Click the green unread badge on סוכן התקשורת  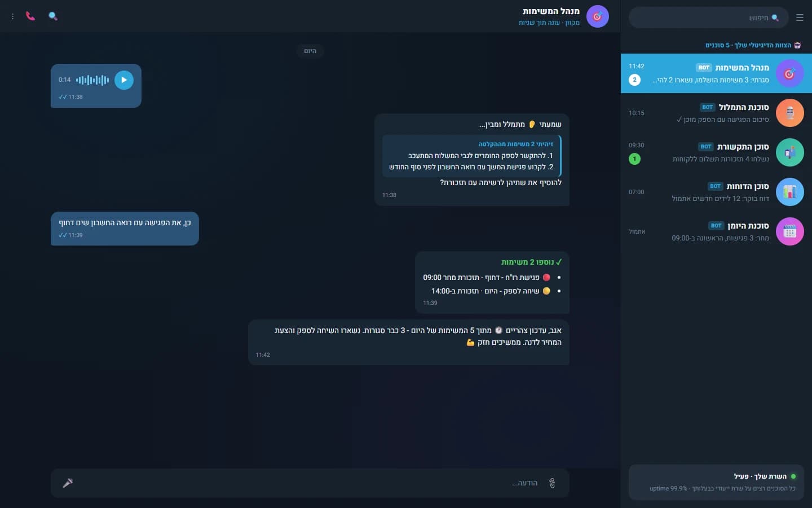point(634,159)
